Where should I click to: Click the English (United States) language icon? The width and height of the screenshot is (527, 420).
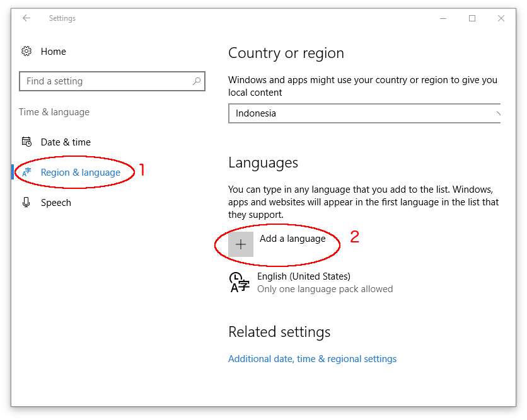click(x=239, y=283)
